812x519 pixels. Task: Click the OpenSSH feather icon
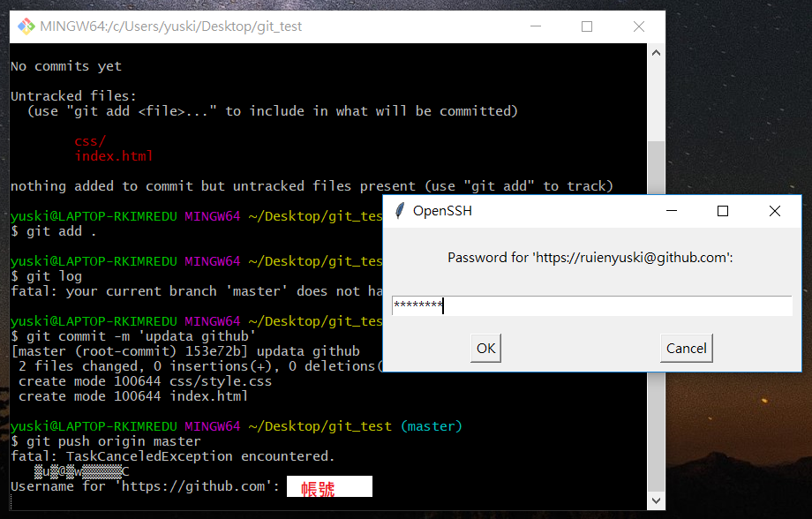click(399, 211)
